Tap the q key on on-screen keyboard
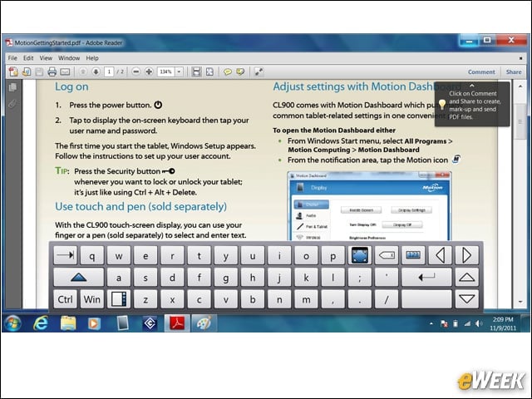This screenshot has height=399, width=532. (92, 255)
